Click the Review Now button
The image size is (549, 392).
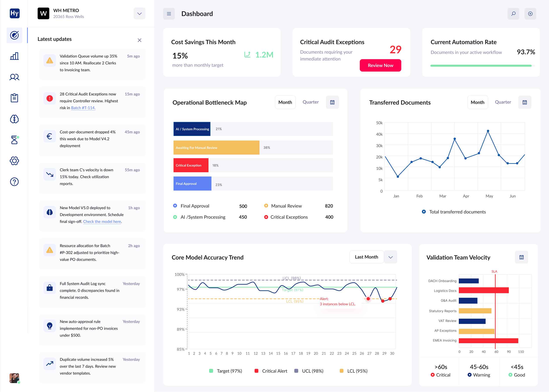(380, 65)
